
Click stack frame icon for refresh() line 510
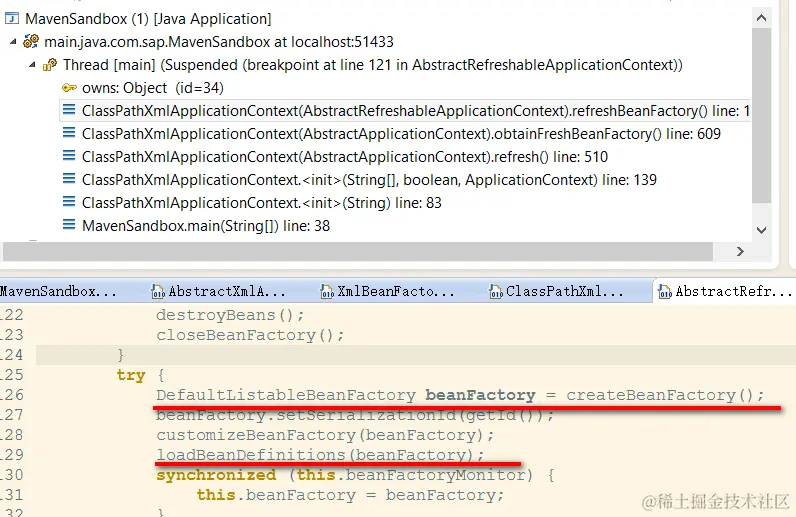[69, 156]
